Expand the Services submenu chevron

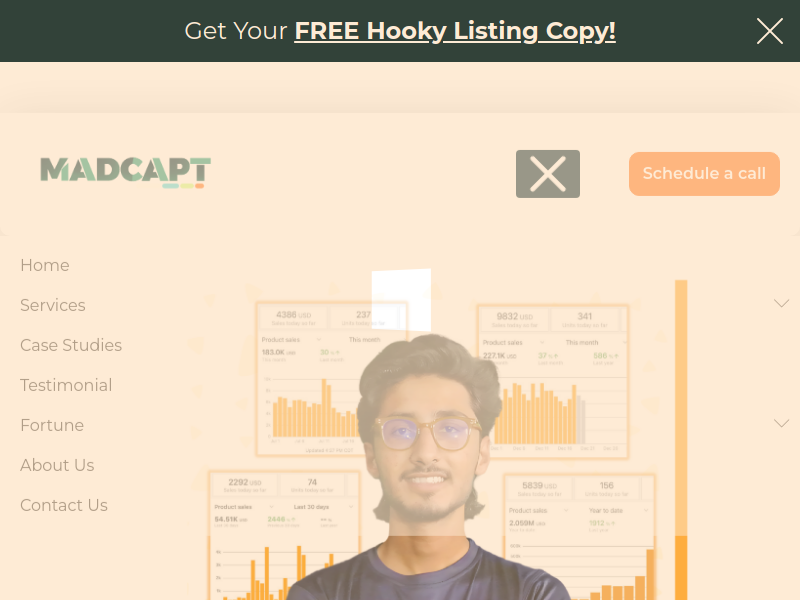tap(781, 304)
